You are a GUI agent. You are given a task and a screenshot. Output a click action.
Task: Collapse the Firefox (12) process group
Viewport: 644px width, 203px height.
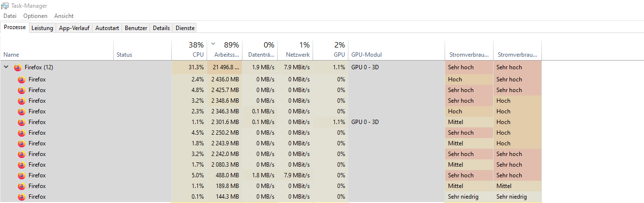[x=6, y=67]
